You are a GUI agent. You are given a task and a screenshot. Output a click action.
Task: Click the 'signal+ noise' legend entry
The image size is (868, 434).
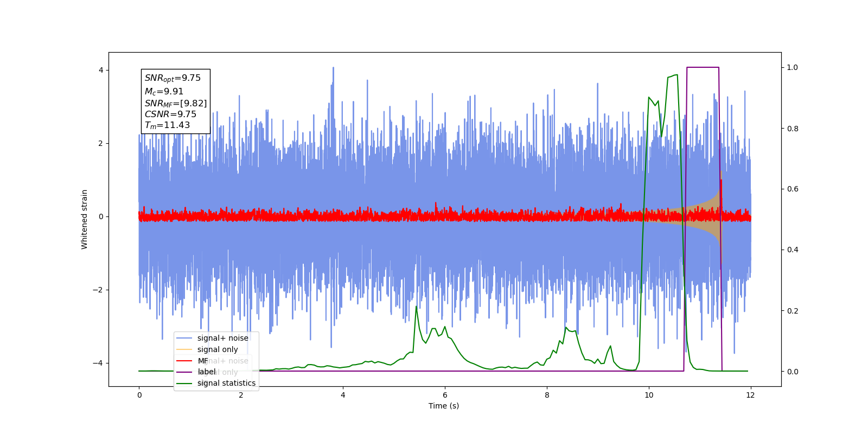point(222,338)
